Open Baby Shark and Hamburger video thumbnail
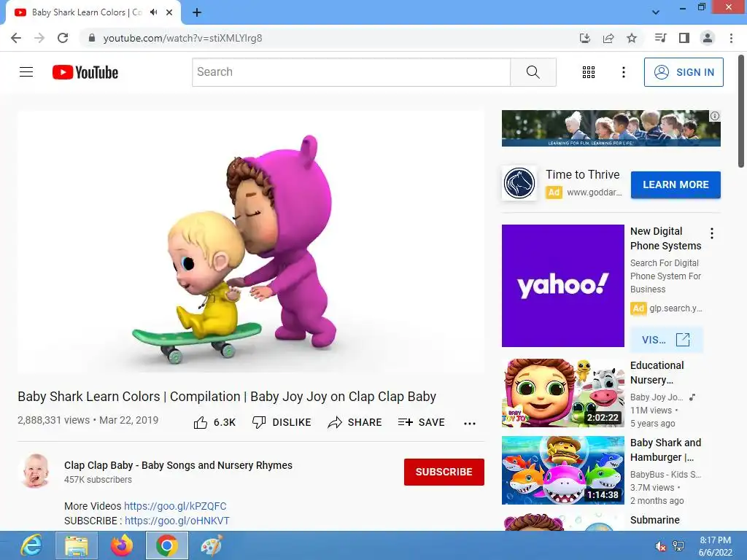Viewport: 747px width, 560px height. (562, 470)
